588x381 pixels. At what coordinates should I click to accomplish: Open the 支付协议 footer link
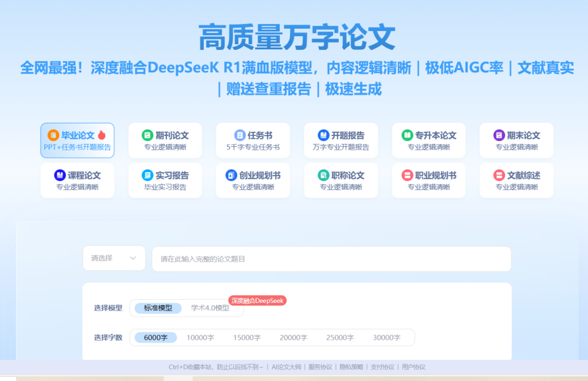pos(382,367)
